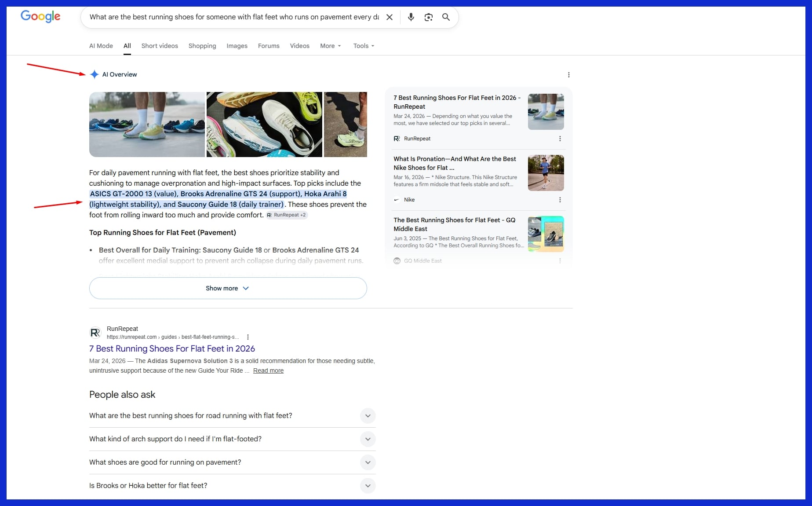
Task: Open source card '7 Best Running Shoes For Flat Feet in 2026 - RunRepeat'
Action: pos(457,102)
